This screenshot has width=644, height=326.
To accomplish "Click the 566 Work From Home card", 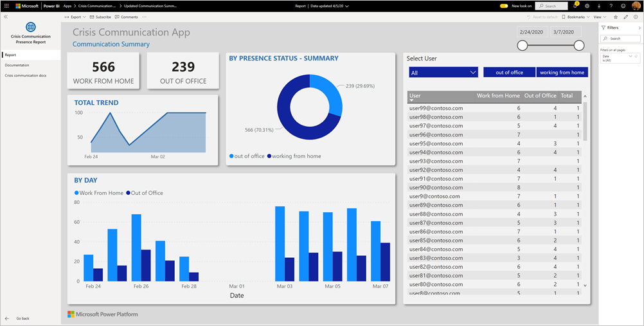I will [103, 71].
